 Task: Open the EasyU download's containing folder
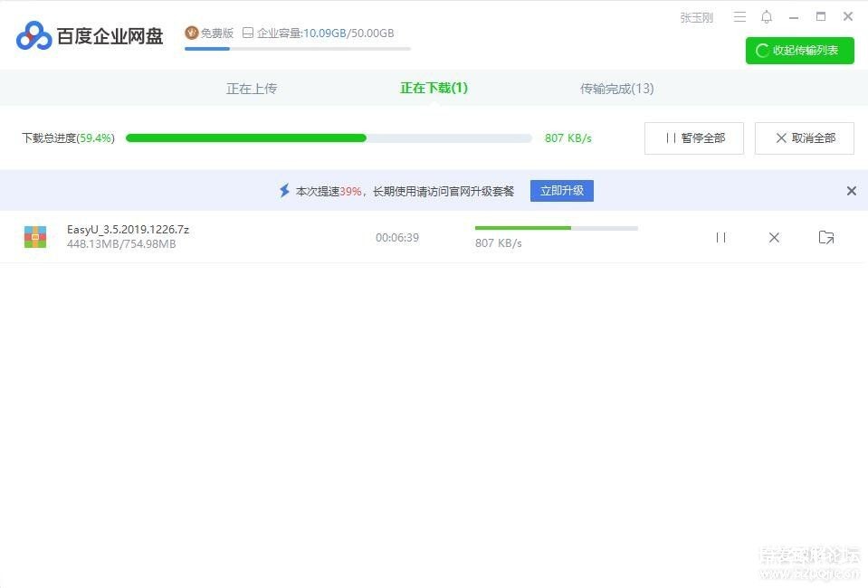click(826, 237)
